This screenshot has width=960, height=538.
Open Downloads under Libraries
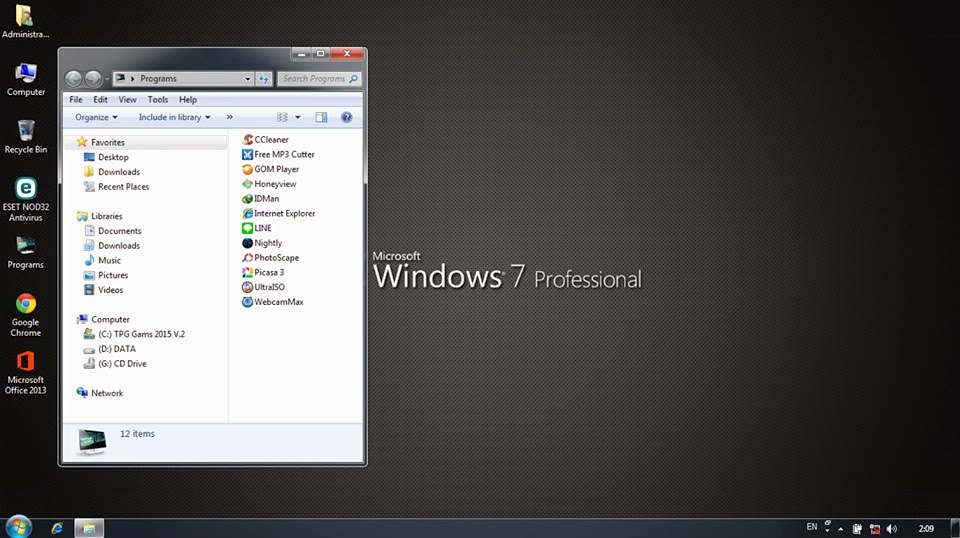[x=112, y=245]
